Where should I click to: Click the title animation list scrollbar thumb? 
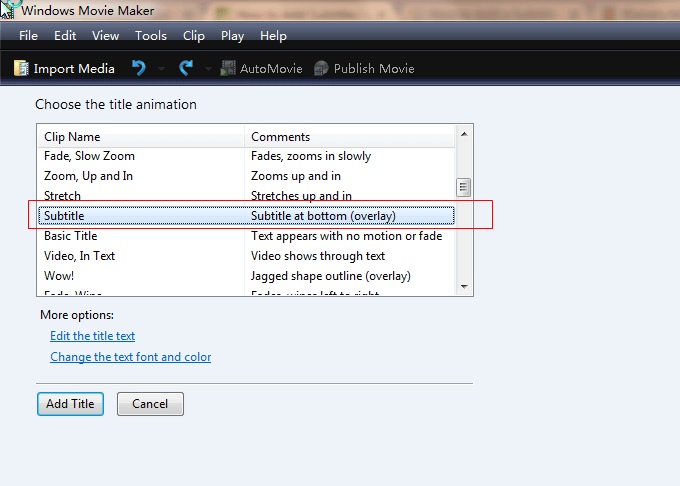pos(463,187)
